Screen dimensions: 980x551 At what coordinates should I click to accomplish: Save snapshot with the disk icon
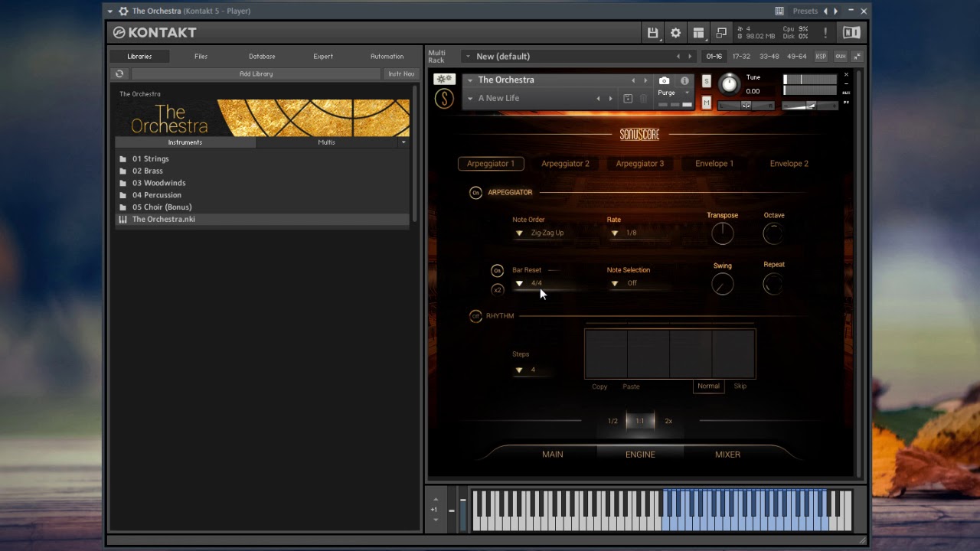pyautogui.click(x=628, y=99)
